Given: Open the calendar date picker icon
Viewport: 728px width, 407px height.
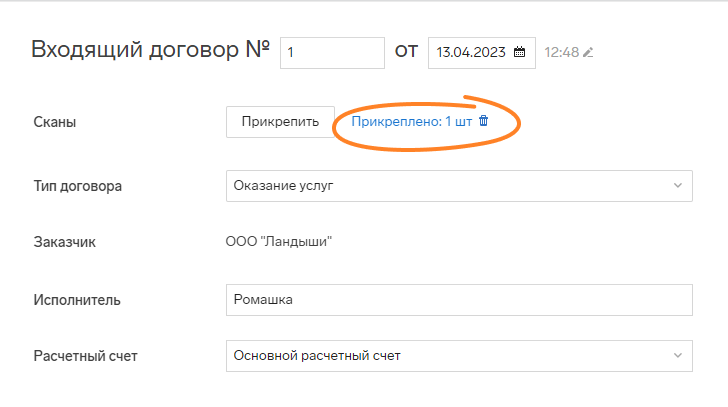Looking at the screenshot, I should click(x=519, y=52).
